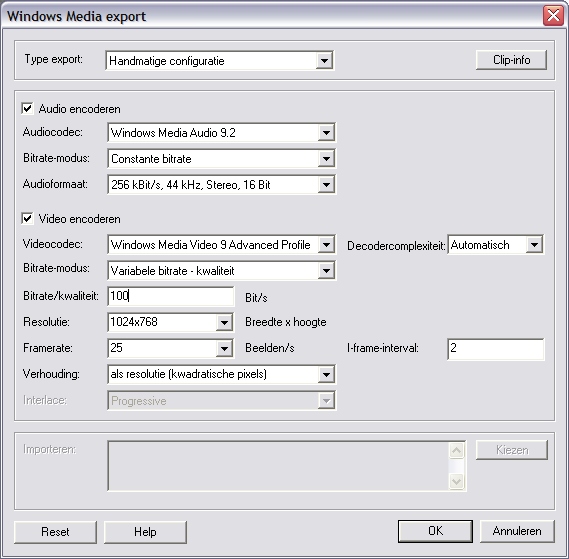Open the Videocodec dropdown list
Viewport: 569px width, 559px height.
(x=221, y=245)
